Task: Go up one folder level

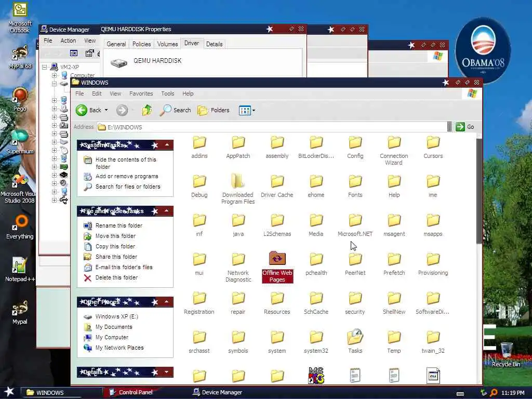Action: pyautogui.click(x=147, y=110)
